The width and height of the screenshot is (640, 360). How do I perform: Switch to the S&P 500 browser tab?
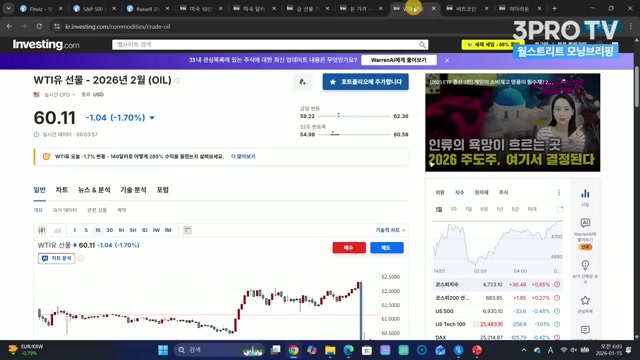[94, 8]
